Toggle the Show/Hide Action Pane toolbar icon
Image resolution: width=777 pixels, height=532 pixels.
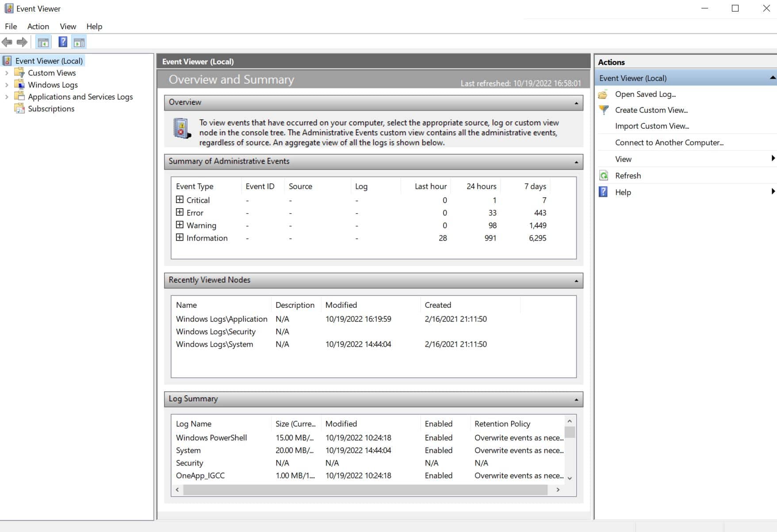coord(79,42)
